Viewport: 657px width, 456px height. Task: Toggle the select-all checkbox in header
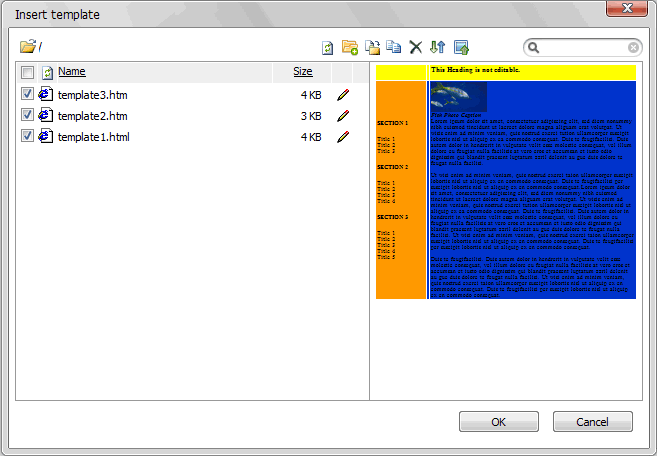[27, 72]
